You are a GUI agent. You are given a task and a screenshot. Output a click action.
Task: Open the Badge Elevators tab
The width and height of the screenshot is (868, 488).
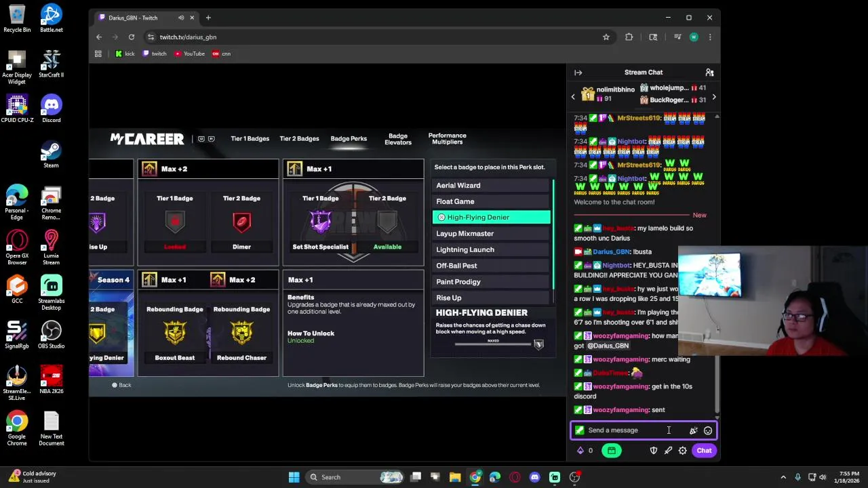click(398, 139)
